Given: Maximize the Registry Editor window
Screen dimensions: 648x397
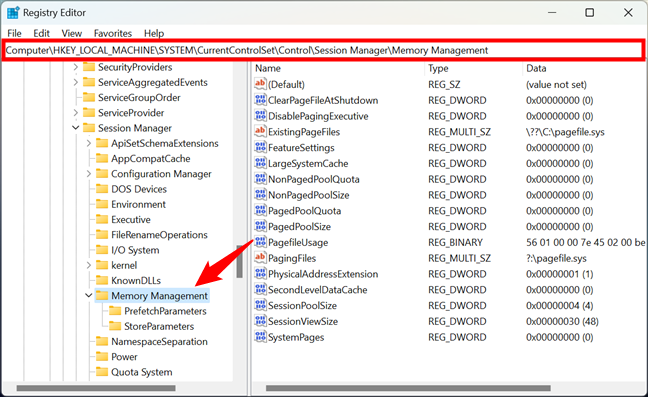Looking at the screenshot, I should click(x=590, y=13).
